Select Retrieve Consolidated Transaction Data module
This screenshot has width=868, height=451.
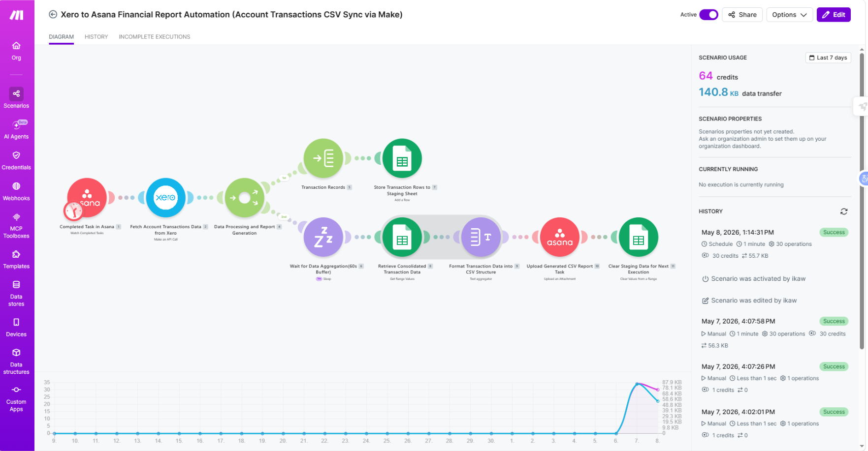tap(402, 237)
